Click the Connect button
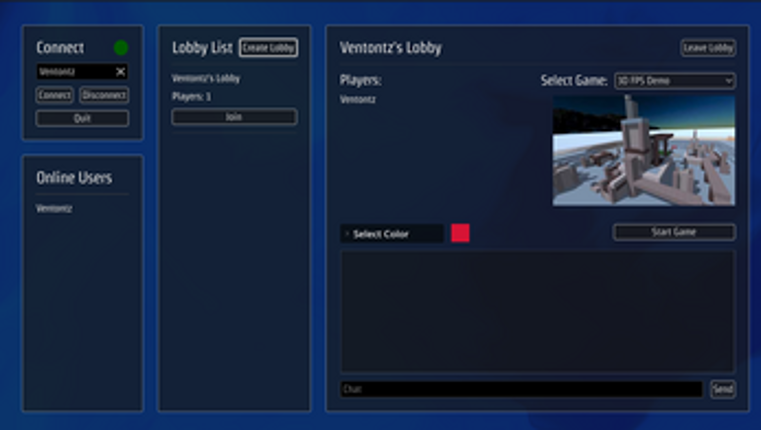Screen dimensions: 761x430 [54, 95]
